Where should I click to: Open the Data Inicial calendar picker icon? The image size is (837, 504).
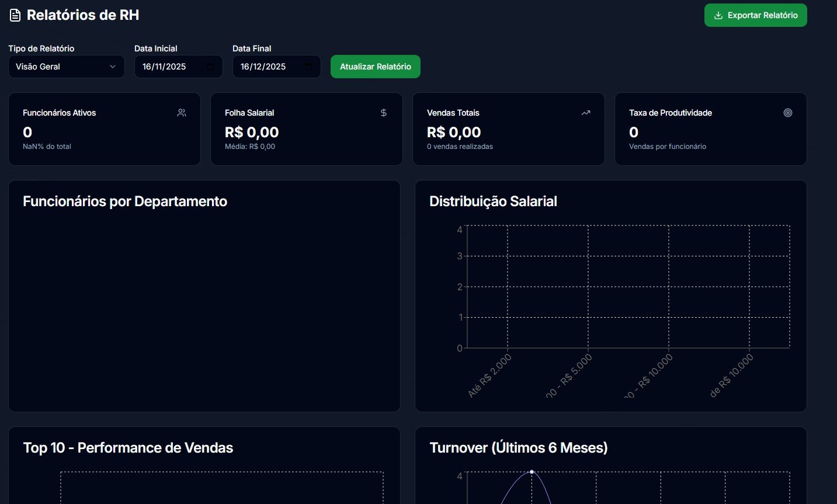210,67
